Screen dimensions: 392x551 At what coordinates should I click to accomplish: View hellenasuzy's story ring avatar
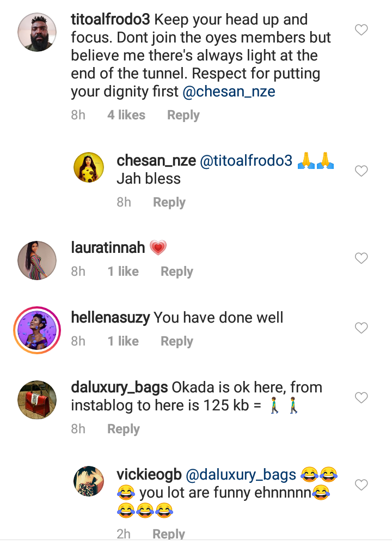tap(37, 329)
